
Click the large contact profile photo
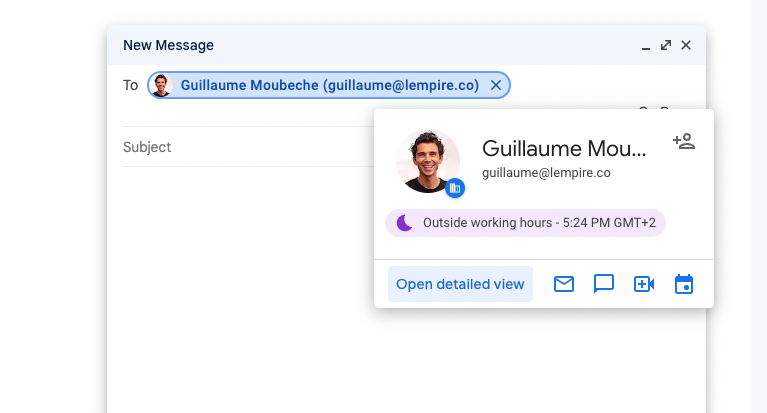click(427, 159)
